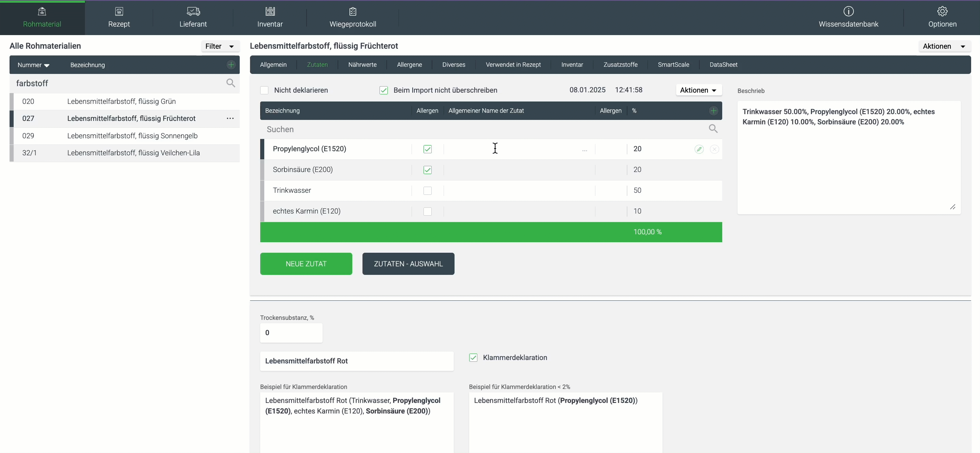The height and width of the screenshot is (453, 980).
Task: Open the Lieferant truck icon
Action: coord(193,11)
